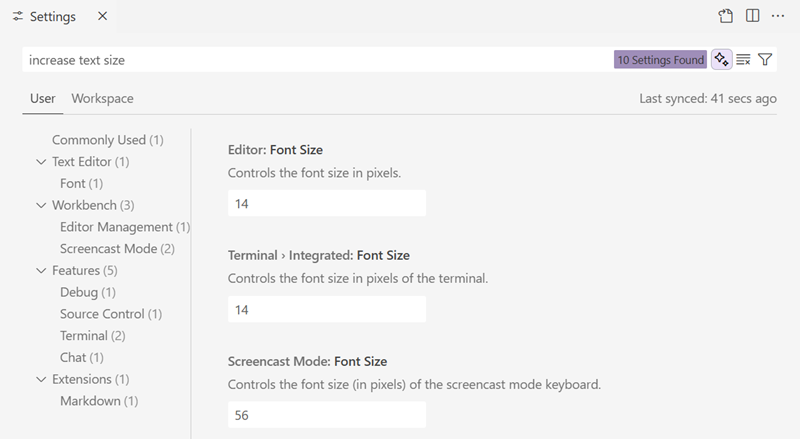Image resolution: width=800 pixels, height=439 pixels.
Task: Select Screencast Mode in the settings tree
Action: click(x=116, y=249)
